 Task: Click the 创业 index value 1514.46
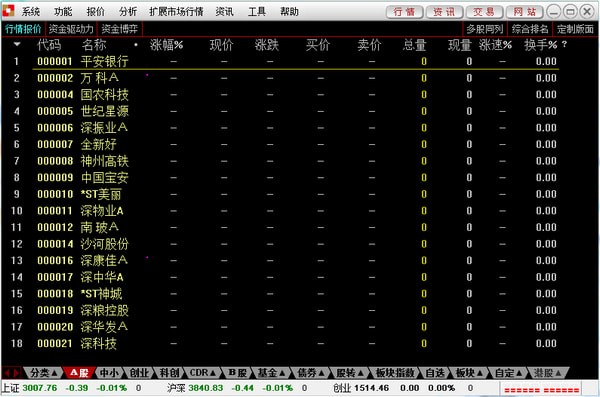coord(372,388)
